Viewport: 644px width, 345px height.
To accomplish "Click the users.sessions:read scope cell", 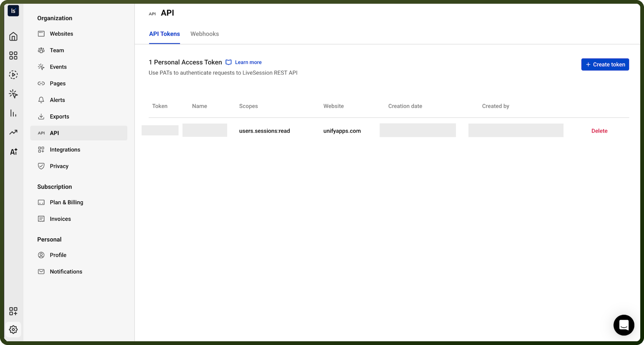I will click(264, 131).
